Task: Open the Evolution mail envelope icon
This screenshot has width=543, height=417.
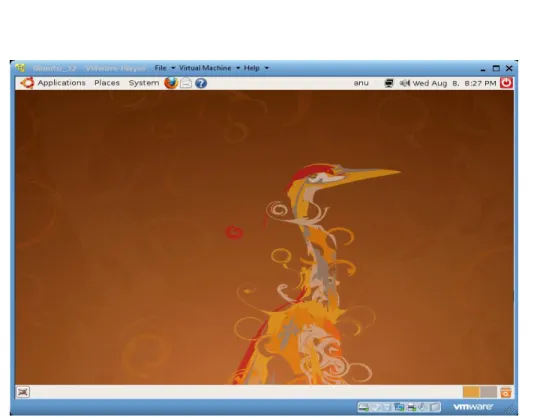Action: [186, 83]
